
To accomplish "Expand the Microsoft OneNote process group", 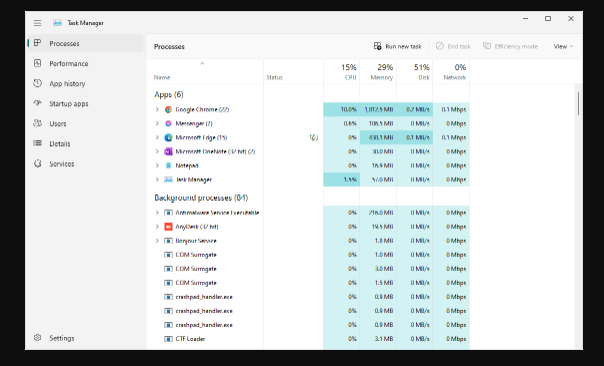I will 157,151.
